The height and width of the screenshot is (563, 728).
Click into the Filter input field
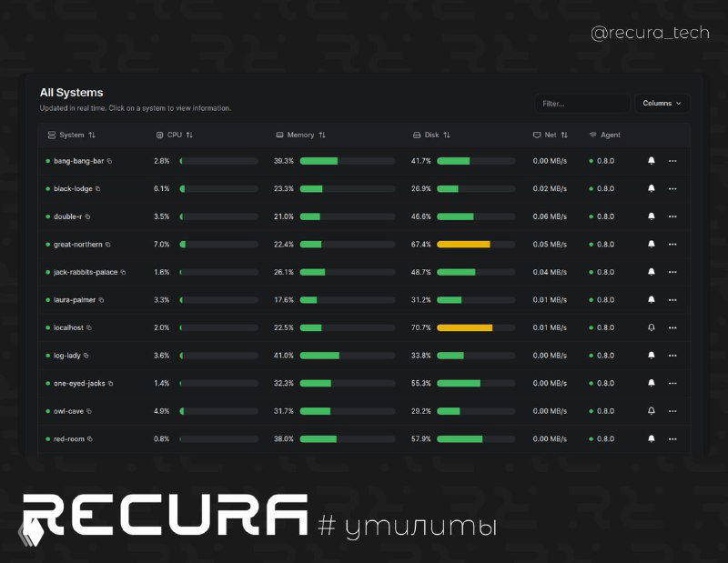click(x=581, y=104)
